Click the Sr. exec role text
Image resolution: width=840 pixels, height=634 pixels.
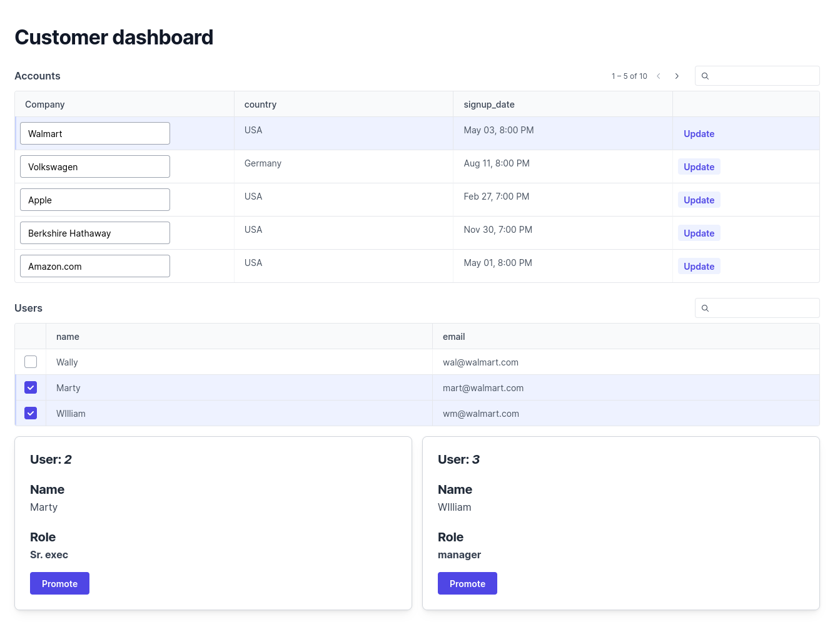49,555
